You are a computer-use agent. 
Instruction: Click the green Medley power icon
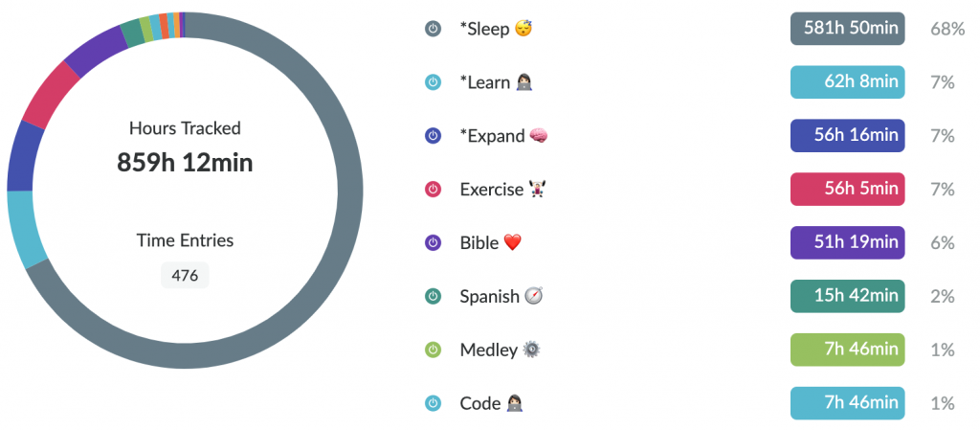click(x=434, y=350)
